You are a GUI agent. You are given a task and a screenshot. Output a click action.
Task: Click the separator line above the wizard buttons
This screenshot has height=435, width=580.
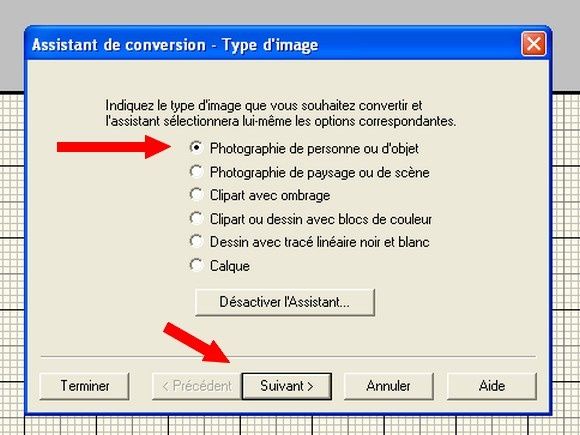tap(288, 357)
